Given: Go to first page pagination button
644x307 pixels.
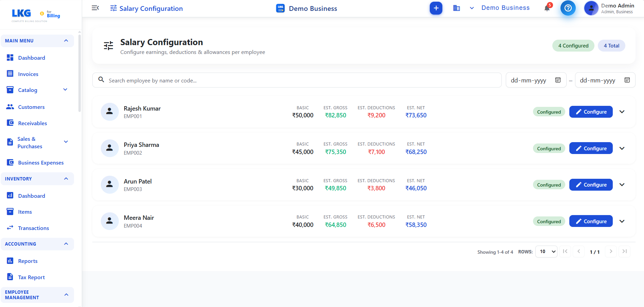Looking at the screenshot, I should pyautogui.click(x=565, y=251).
